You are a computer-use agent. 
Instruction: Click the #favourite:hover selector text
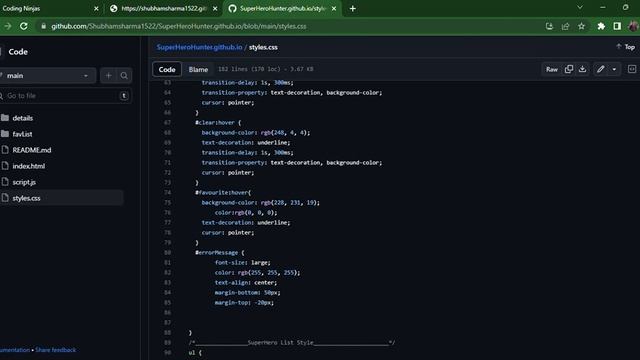pos(221,192)
